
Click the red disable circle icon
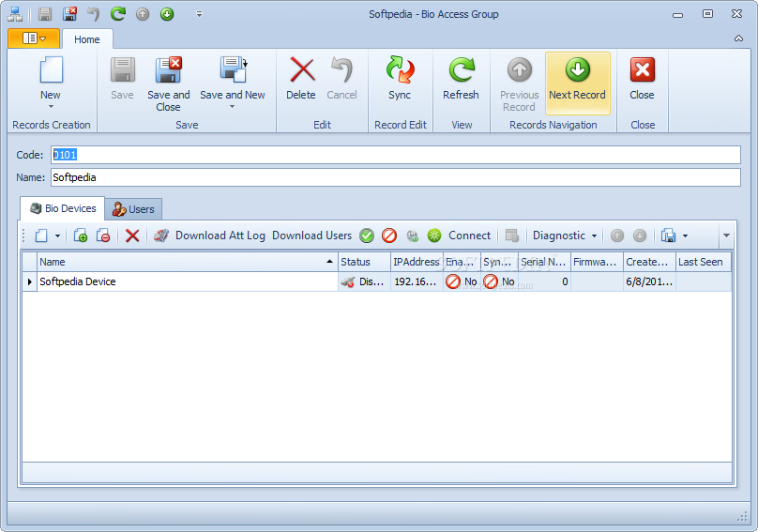coord(389,236)
